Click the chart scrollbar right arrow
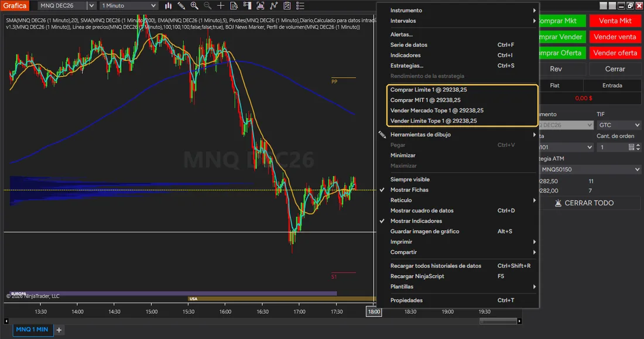Image resolution: width=644 pixels, height=339 pixels. point(519,321)
